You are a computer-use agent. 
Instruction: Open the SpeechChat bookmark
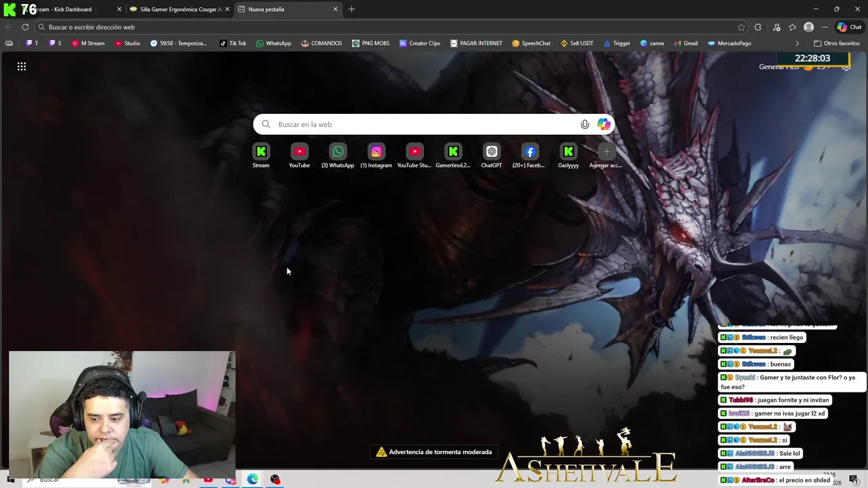click(531, 43)
